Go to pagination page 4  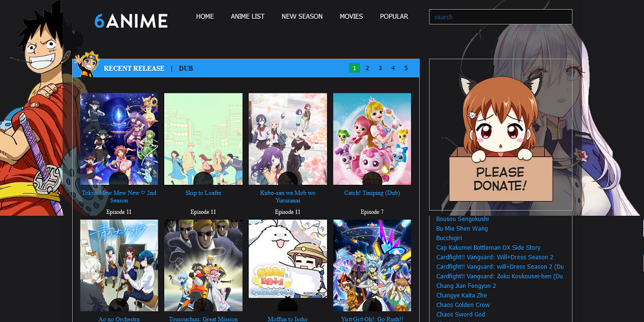point(393,68)
